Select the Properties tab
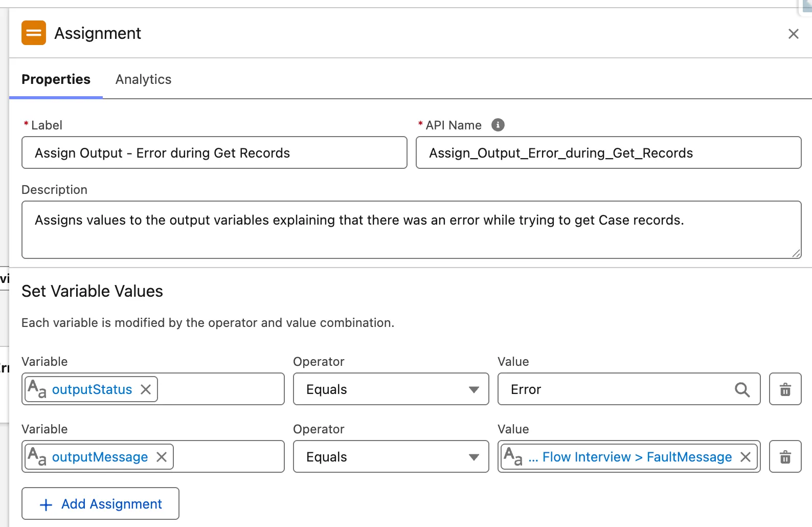 click(x=56, y=79)
